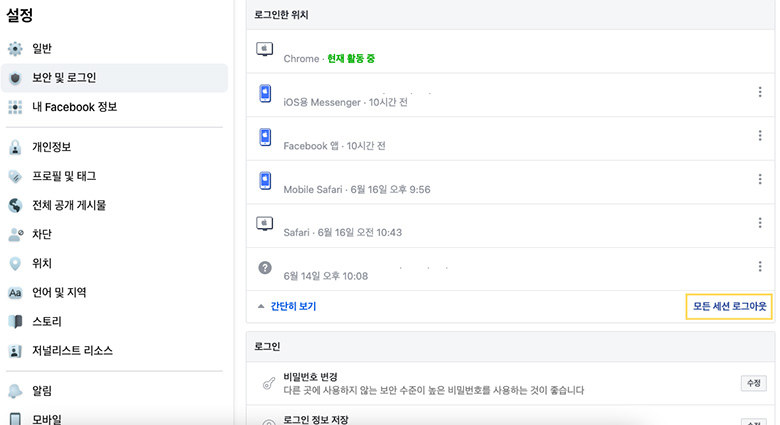
Task: Click the phone icon for Facebook 앱 session
Action: tap(265, 137)
